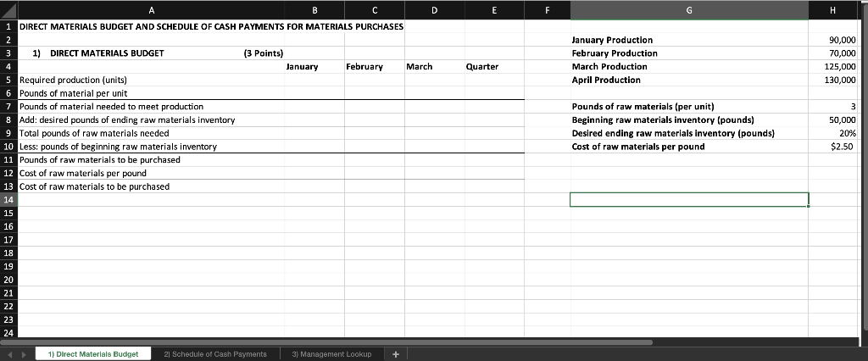Click 'Cost of raw materials to be purchased'

coord(152,186)
